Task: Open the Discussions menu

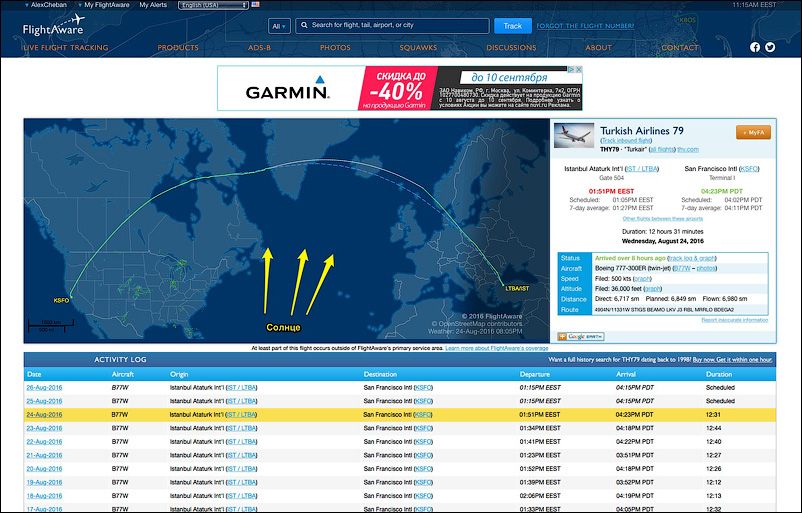Action: (x=511, y=48)
